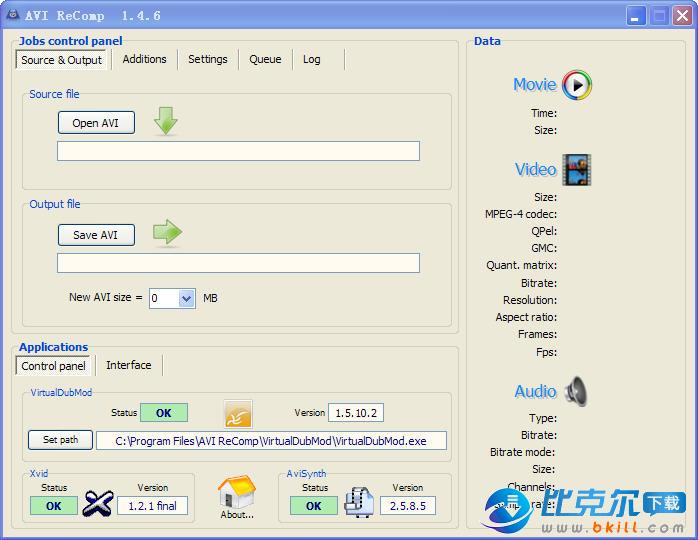Open the Settings tab
Screen dimensions: 698x540
pyautogui.click(x=208, y=59)
